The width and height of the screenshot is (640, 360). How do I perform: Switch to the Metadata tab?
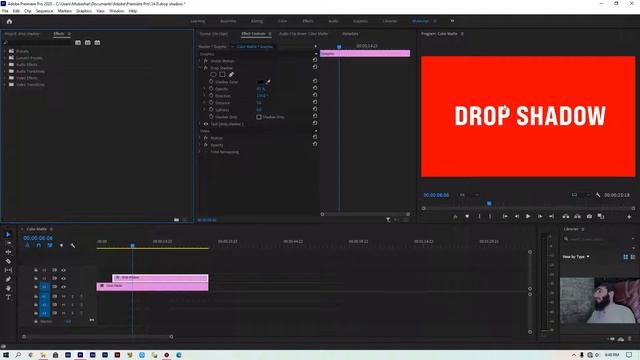pyautogui.click(x=350, y=34)
